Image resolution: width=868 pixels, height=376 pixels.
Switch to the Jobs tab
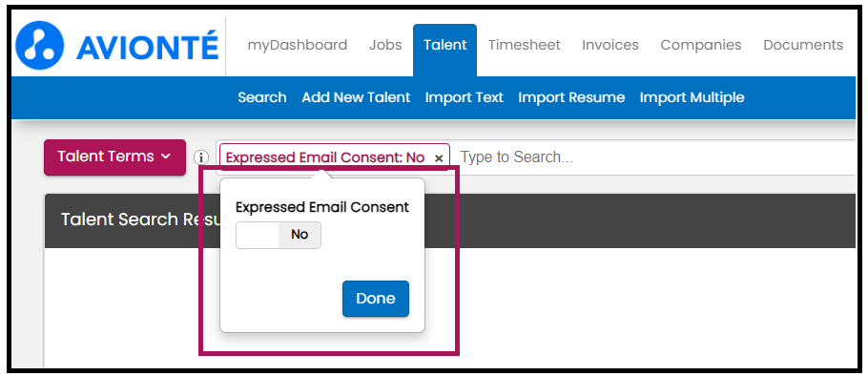[x=385, y=45]
